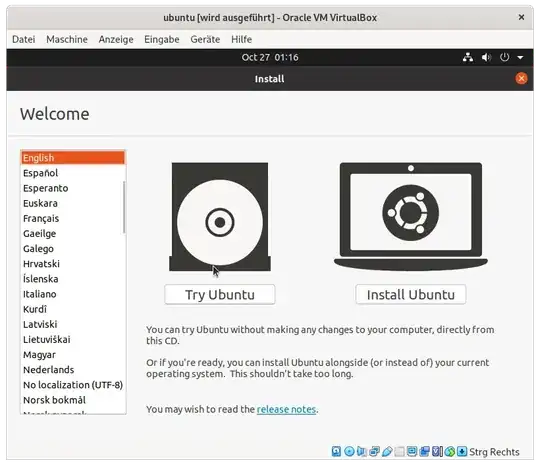Image resolution: width=540 pixels, height=466 pixels.
Task: Click the Oct 27 01:16 clock in top panel
Action: click(270, 57)
